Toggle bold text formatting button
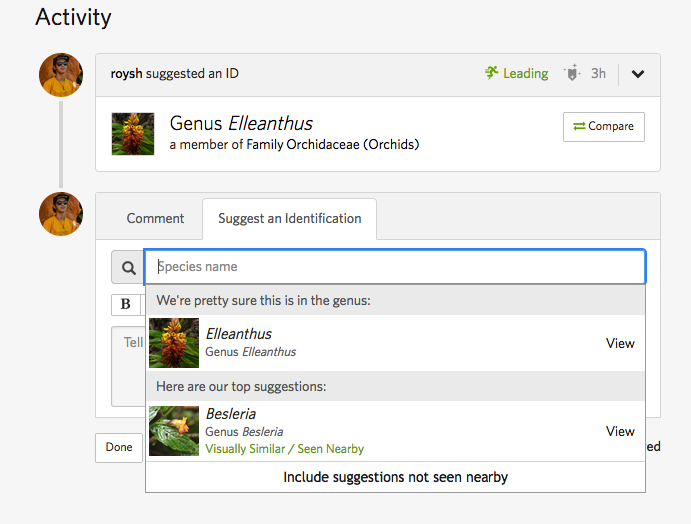Image resolution: width=691 pixels, height=524 pixels. (126, 304)
